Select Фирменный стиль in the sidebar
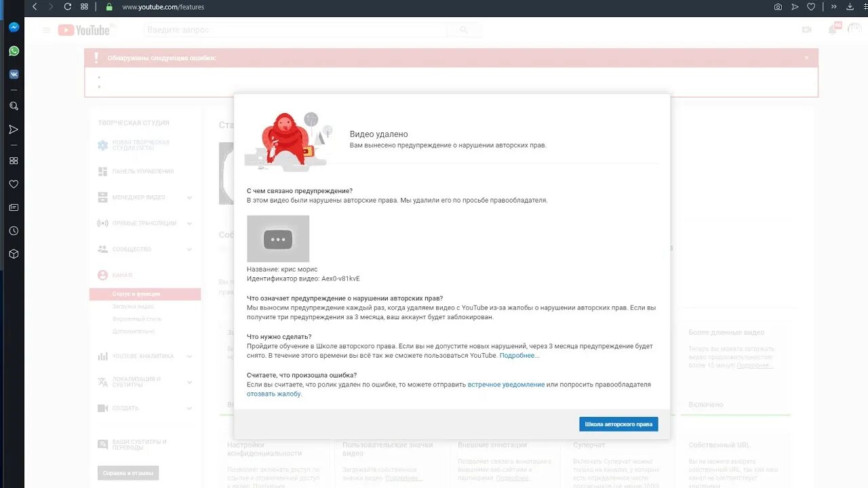 [136, 319]
